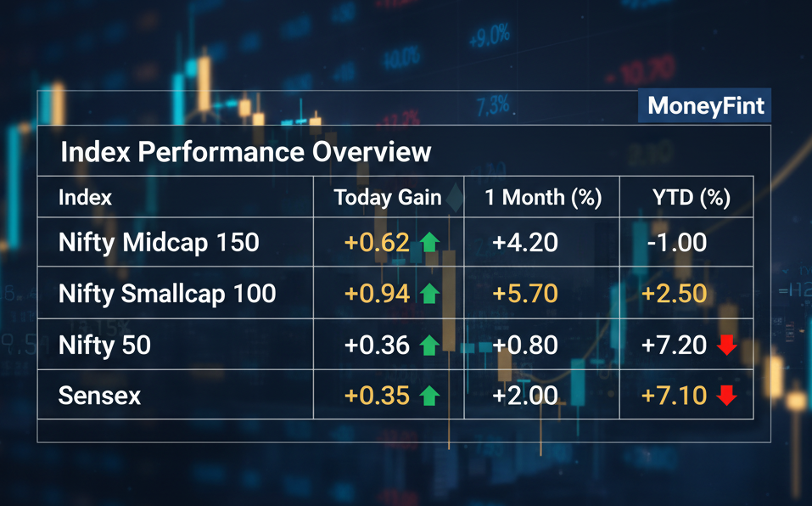
Task: Click the +2.00 Sensex monthly value
Action: pyautogui.click(x=525, y=395)
